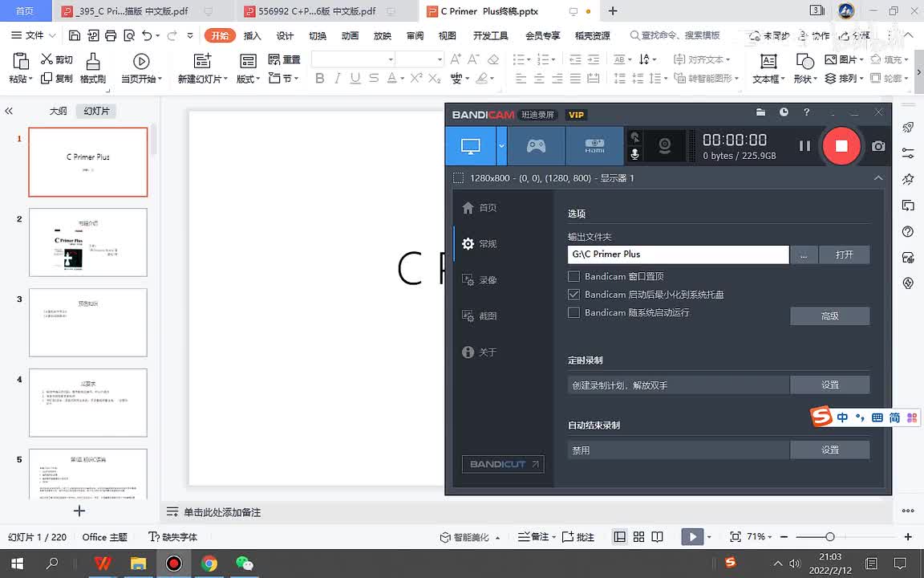Open Bandicam 关于 section

480,352
